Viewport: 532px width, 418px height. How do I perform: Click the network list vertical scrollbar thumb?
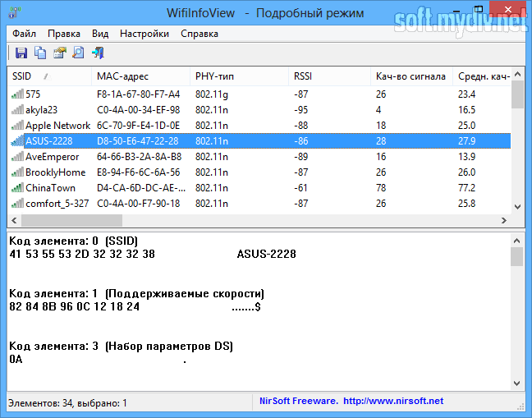[x=517, y=94]
